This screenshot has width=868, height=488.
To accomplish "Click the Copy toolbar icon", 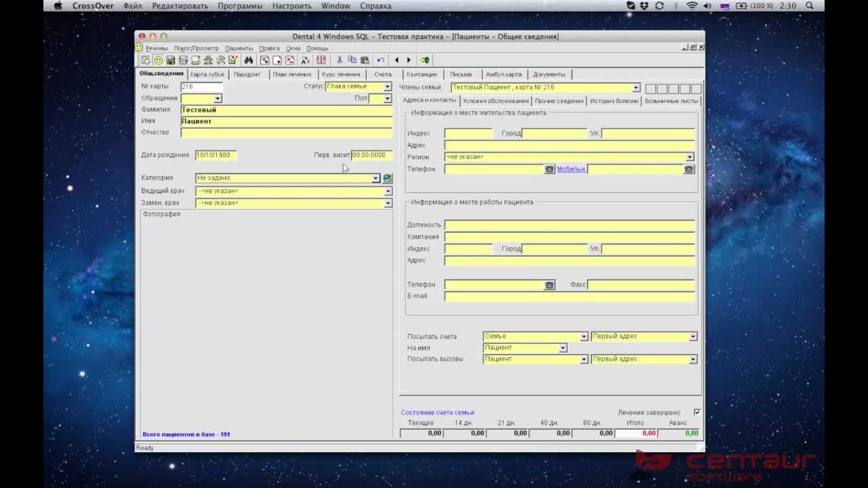I will pyautogui.click(x=353, y=60).
